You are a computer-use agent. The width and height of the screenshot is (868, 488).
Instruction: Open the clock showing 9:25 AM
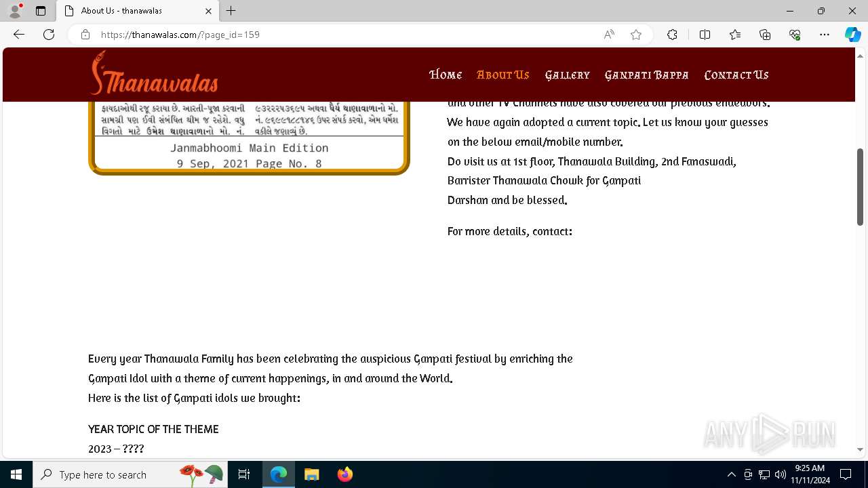pyautogui.click(x=810, y=474)
